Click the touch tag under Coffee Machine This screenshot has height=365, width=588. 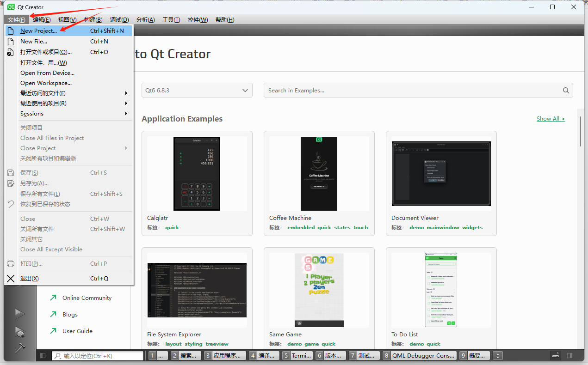tap(361, 227)
